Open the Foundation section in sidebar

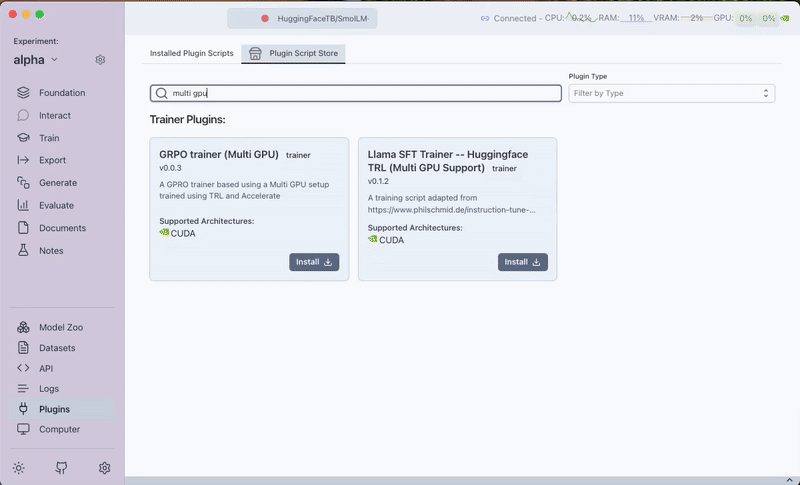click(x=61, y=93)
